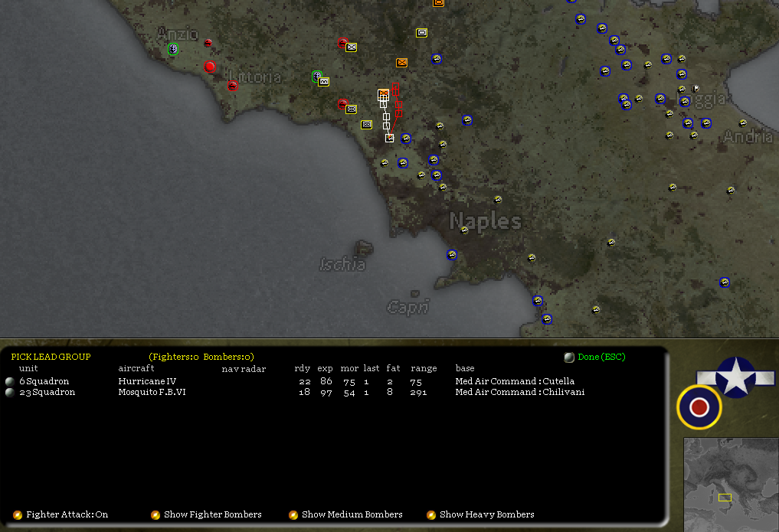Viewport: 779px width, 532px height.
Task: Click the PICK LEAD GROUP heading
Action: coord(51,357)
